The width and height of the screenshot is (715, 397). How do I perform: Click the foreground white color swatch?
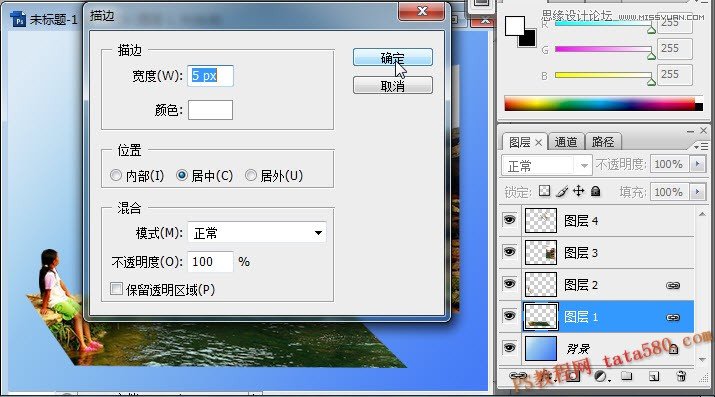tap(514, 26)
